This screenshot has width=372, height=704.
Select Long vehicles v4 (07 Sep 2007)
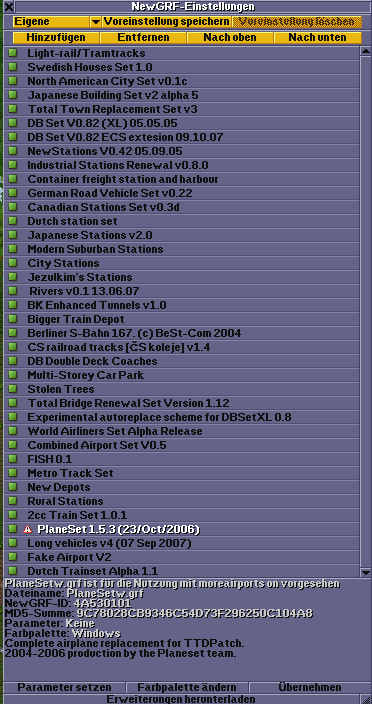(181, 543)
